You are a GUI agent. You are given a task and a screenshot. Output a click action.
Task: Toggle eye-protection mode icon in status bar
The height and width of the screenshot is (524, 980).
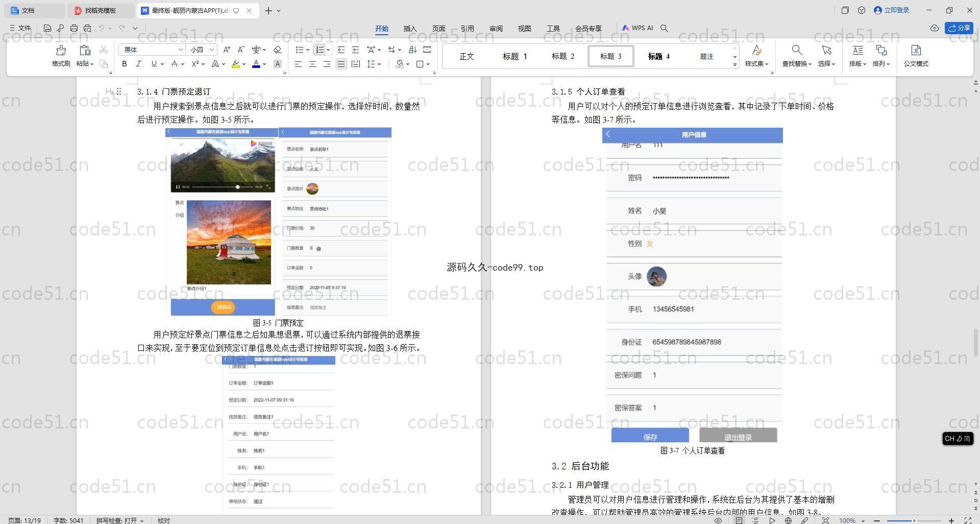pyautogui.click(x=718, y=520)
